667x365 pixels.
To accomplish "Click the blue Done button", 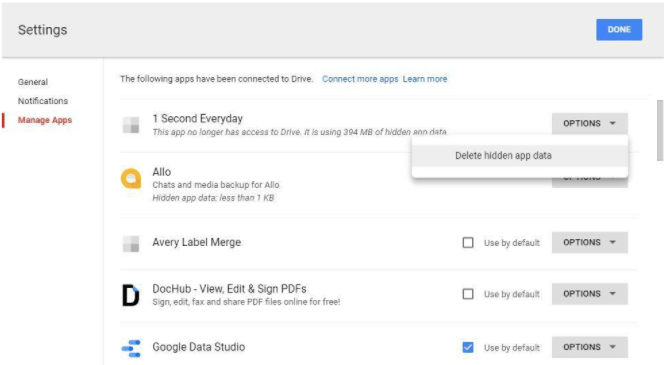I will [619, 30].
